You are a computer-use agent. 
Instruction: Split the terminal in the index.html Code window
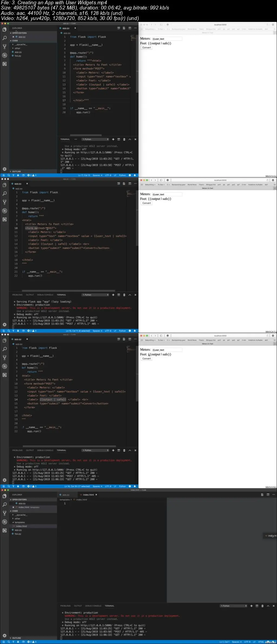[x=257, y=606]
